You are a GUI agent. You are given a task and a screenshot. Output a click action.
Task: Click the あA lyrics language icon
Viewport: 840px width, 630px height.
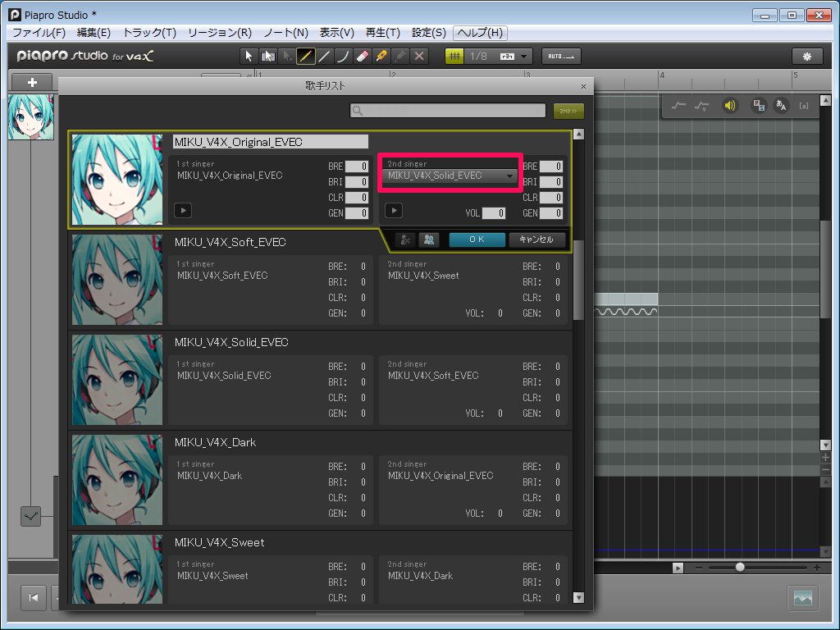pyautogui.click(x=781, y=106)
